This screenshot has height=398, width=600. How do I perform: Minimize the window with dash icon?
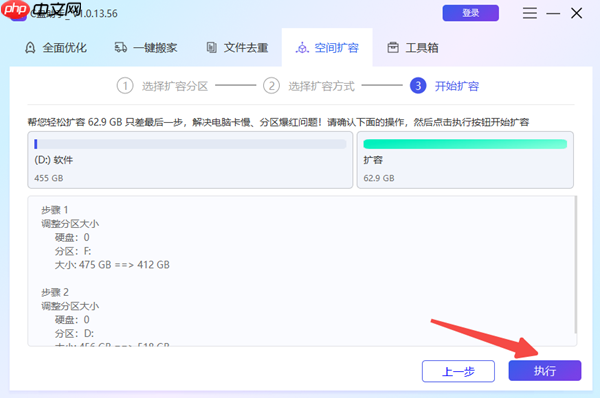click(x=553, y=13)
